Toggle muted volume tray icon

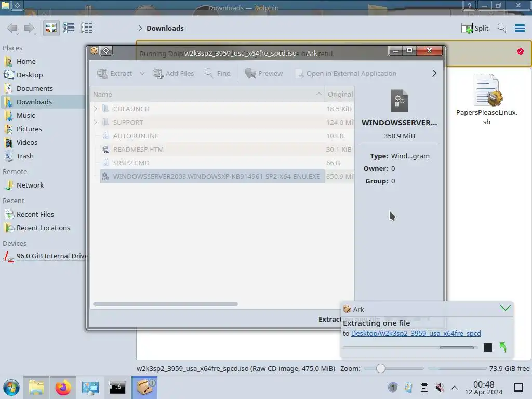[440, 388]
